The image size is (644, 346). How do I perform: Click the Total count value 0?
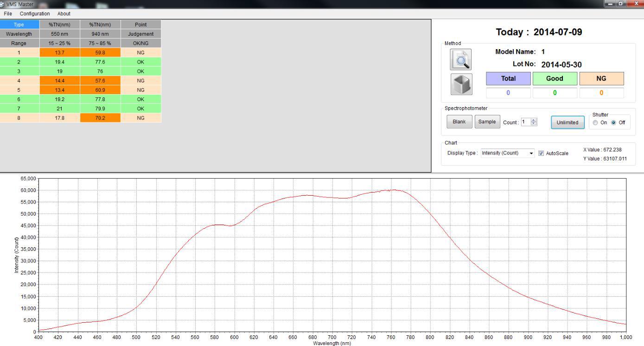click(x=508, y=93)
